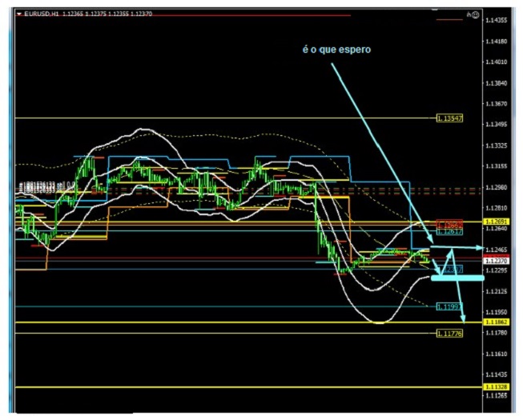The width and height of the screenshot is (523, 420).
Task: Click the current price 1.12370 marker
Action: click(496, 260)
